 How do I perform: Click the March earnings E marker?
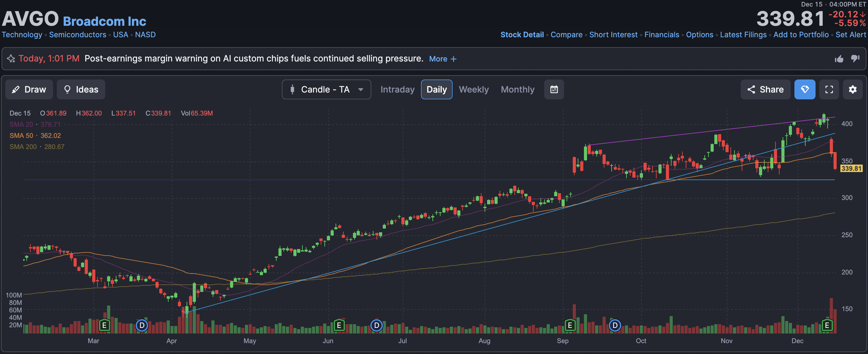[104, 325]
